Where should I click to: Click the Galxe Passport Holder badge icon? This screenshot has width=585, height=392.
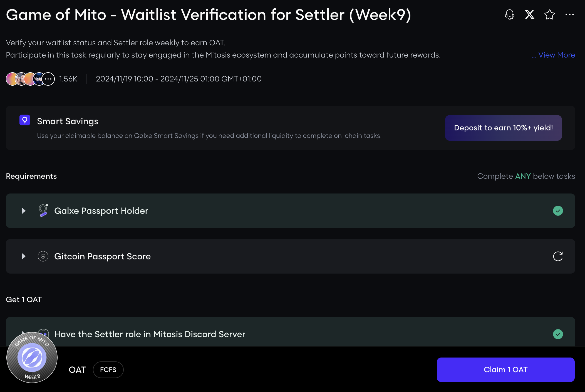pyautogui.click(x=43, y=210)
